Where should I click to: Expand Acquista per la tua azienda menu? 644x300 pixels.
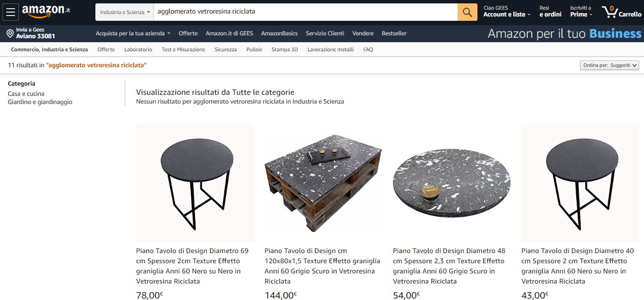(133, 33)
